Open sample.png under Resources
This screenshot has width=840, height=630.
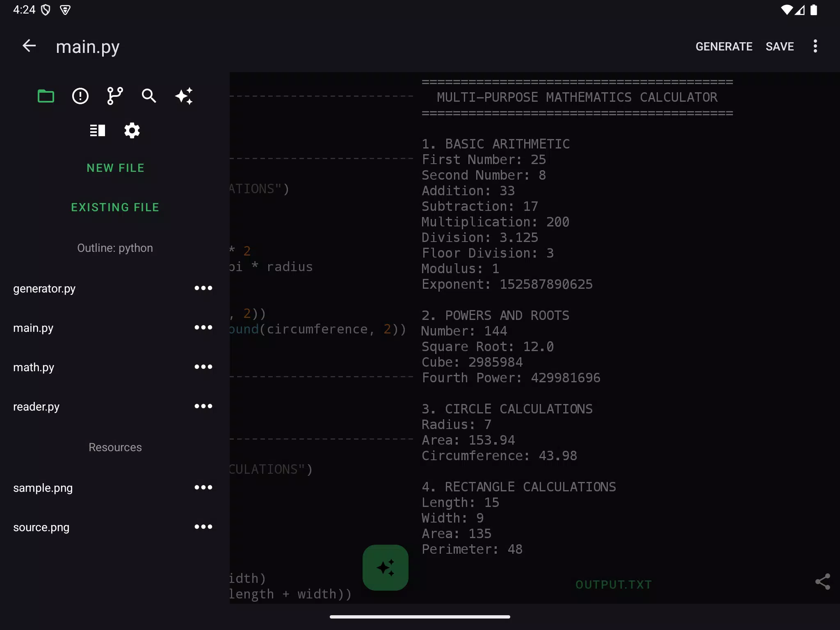(x=43, y=488)
